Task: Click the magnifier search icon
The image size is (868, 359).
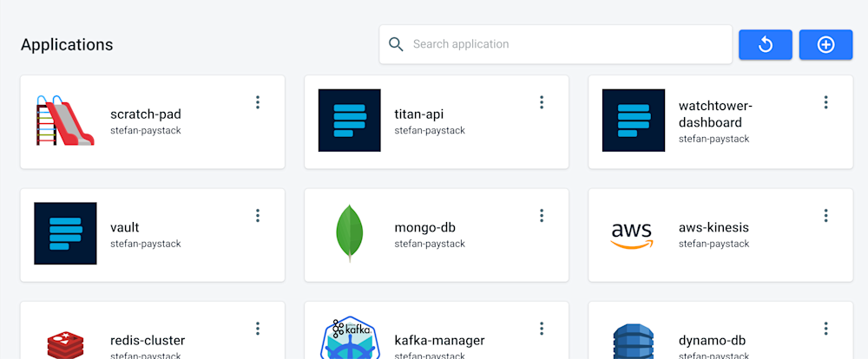Action: pos(396,44)
